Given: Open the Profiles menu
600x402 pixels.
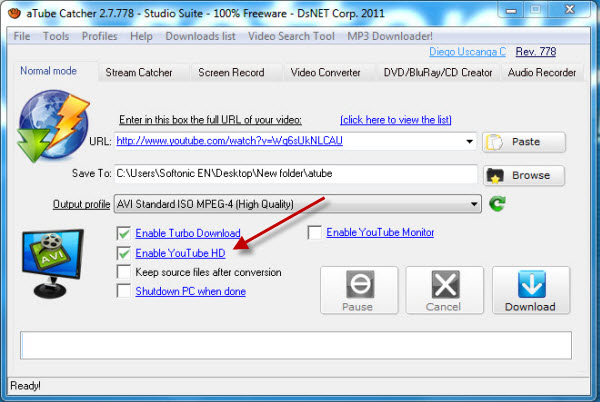Looking at the screenshot, I should 99,36.
